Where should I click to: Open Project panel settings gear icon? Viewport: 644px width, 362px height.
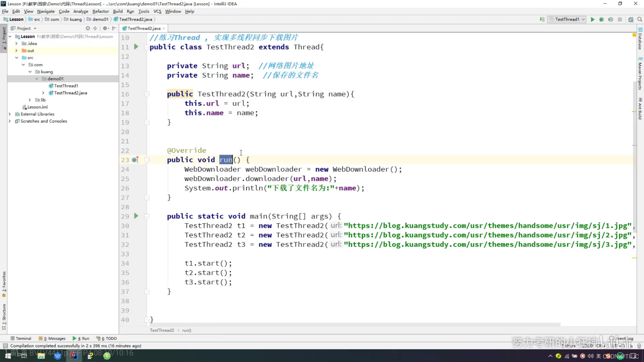(x=106, y=28)
